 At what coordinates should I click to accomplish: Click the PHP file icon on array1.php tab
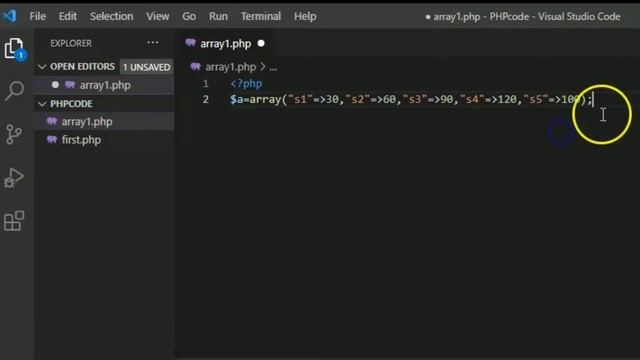pyautogui.click(x=190, y=43)
